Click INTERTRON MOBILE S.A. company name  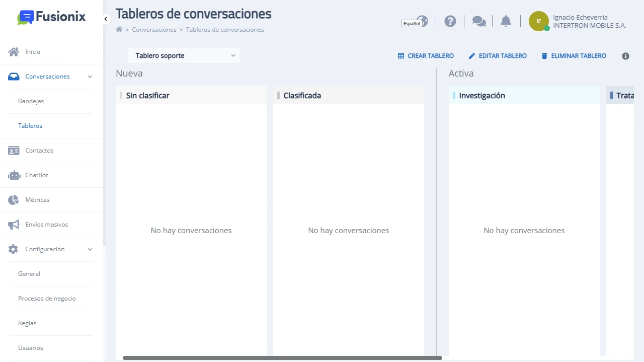(x=590, y=26)
